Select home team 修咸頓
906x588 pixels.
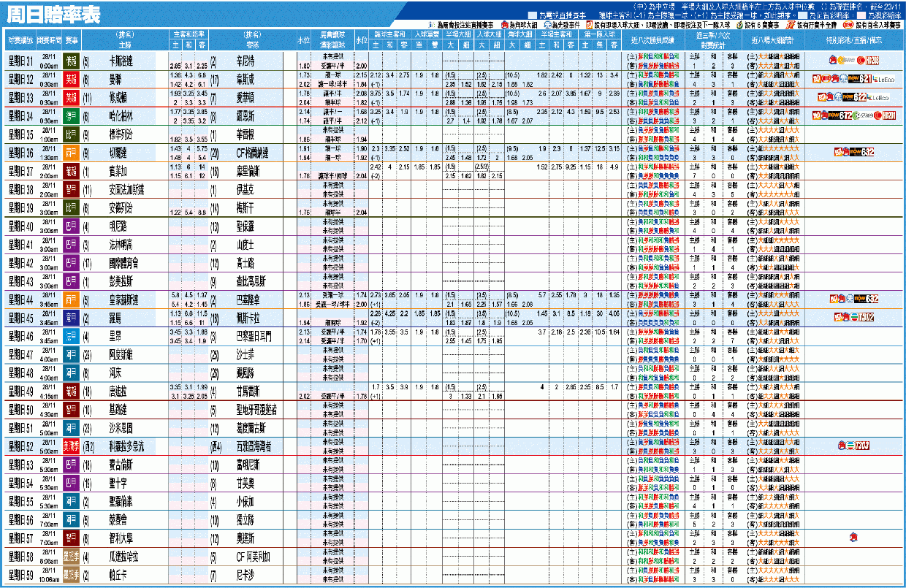pyautogui.click(x=118, y=97)
